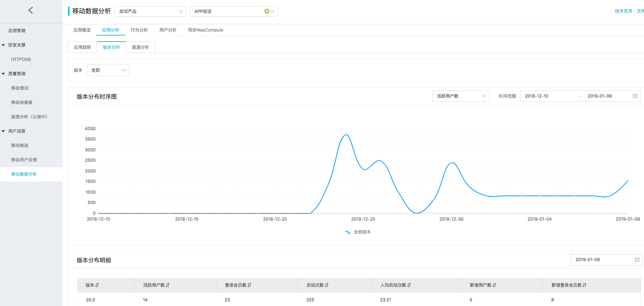Sort table by 新增用户数 column sort icon

click(494, 285)
